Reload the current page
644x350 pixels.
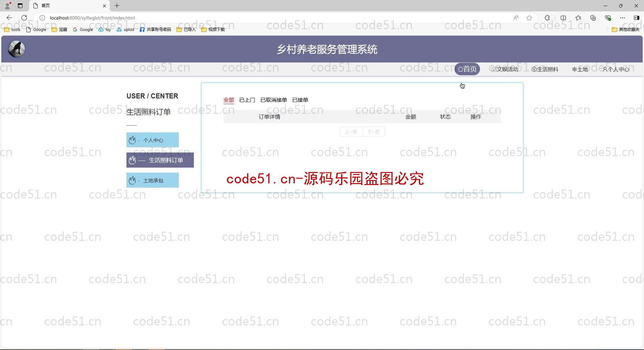coord(24,18)
